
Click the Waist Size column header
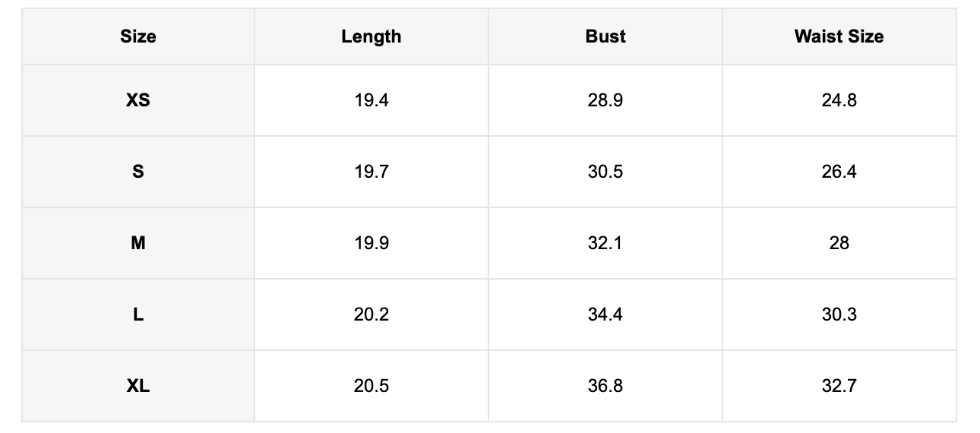click(x=839, y=36)
